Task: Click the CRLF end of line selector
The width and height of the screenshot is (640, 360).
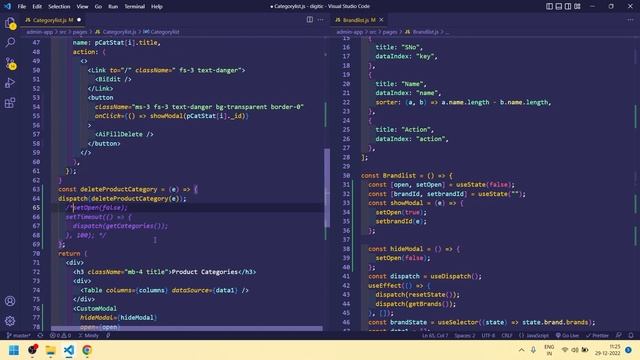Action: click(507, 336)
